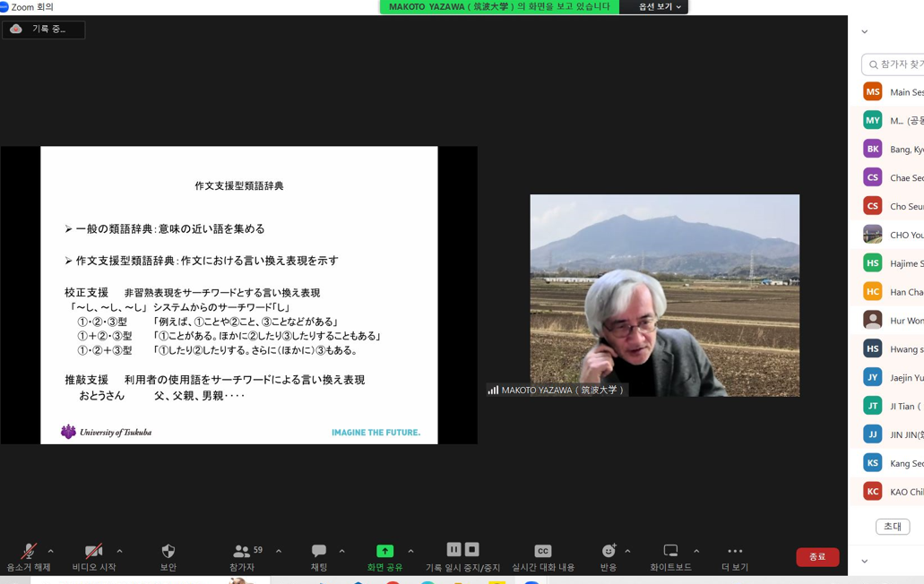This screenshot has width=924, height=584.
Task: Stop the recording with square button
Action: [x=472, y=550]
